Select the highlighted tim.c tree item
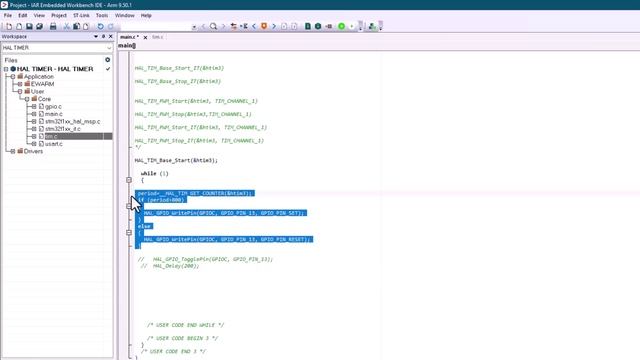Viewport: 640px width, 360px height. click(78, 136)
